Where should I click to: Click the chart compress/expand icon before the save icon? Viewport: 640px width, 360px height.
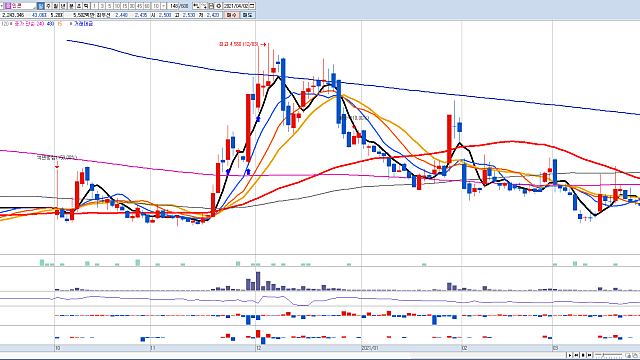[204, 6]
